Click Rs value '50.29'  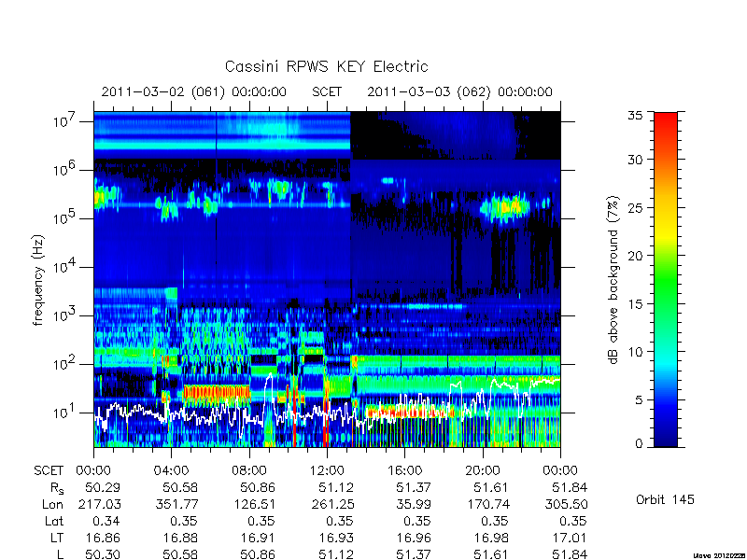point(103,487)
